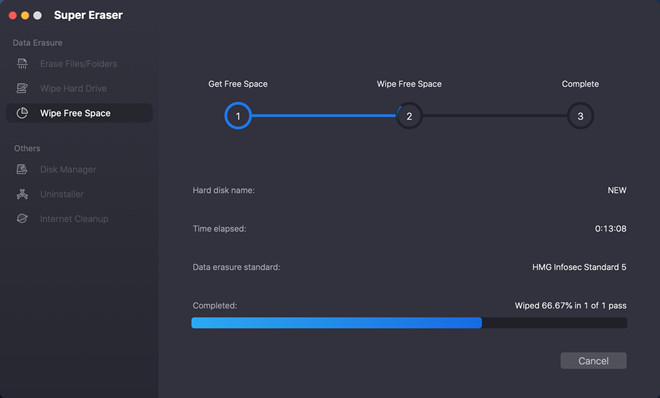
Task: Open Disk Manager from sidebar
Action: [x=79, y=169]
